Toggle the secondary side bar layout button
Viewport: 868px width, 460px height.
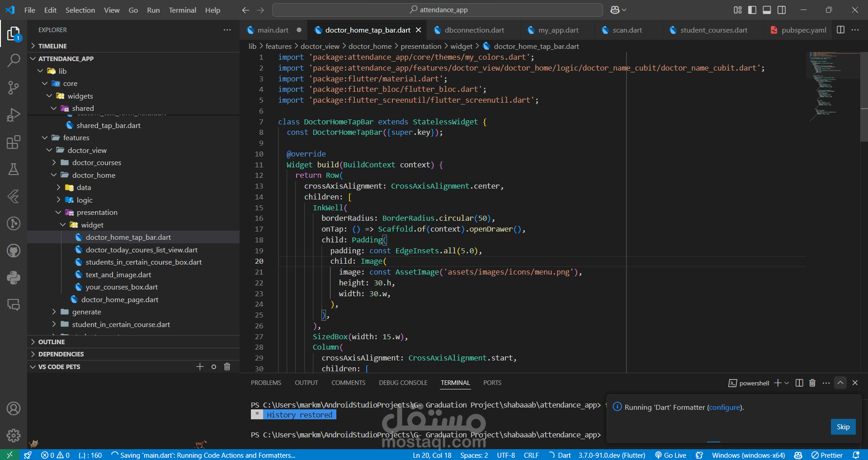coord(782,10)
